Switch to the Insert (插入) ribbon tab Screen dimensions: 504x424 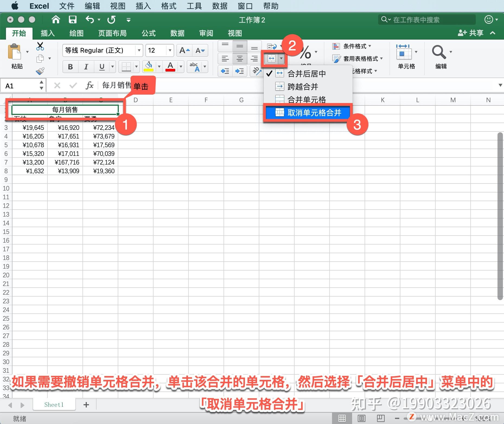point(48,33)
